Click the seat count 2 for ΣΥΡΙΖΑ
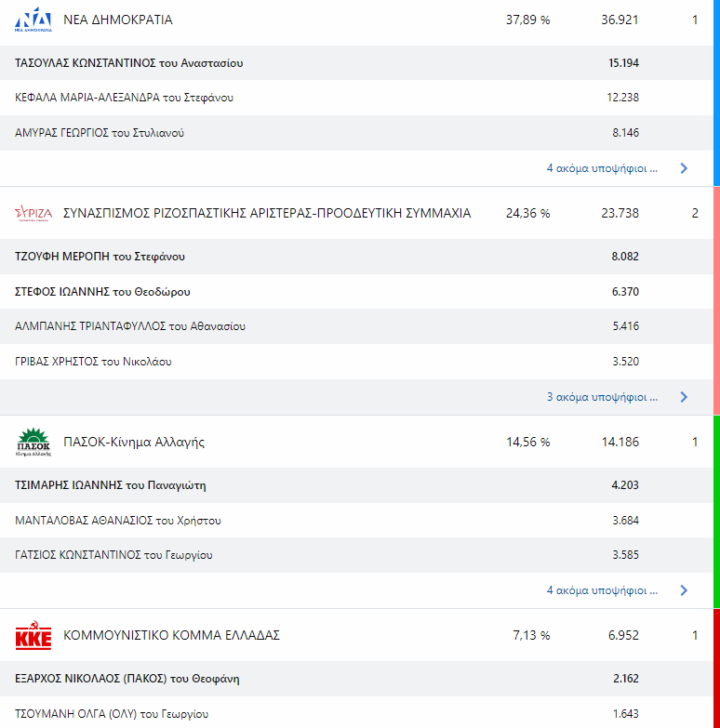The image size is (720, 728). pos(695,213)
